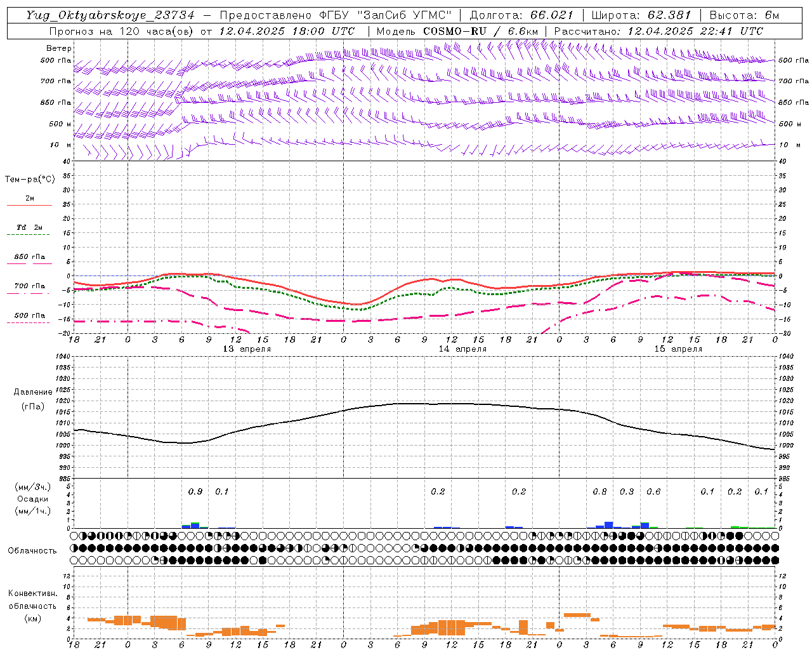This screenshot has width=812, height=650.
Task: Click the Td 2м legend entry
Action: (30, 227)
